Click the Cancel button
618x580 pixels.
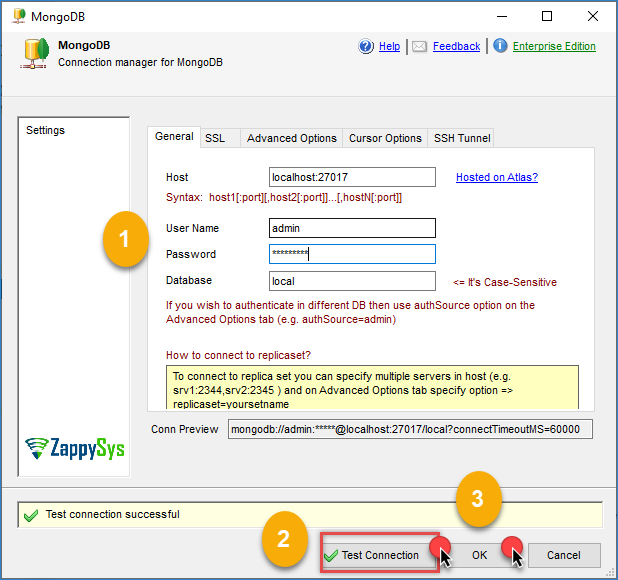564,555
